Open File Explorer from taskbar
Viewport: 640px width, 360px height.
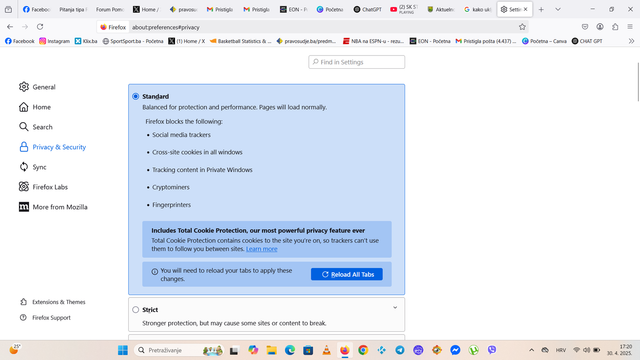(271, 350)
